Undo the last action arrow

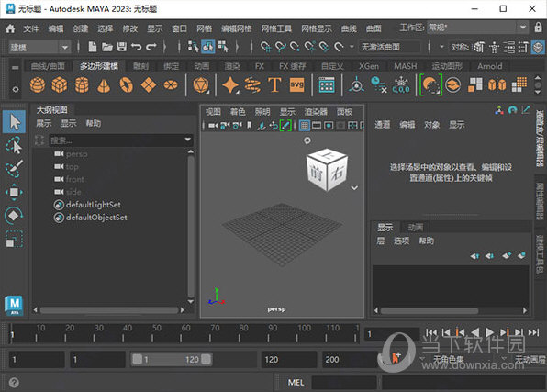(x=136, y=47)
